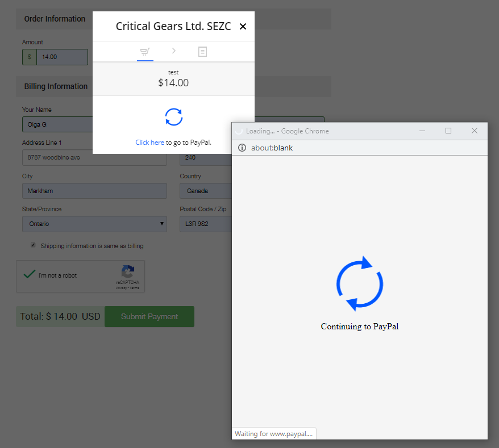Screen dimensions: 499x448
Task: Click the Chrome popup tab loading spinner
Action: click(x=239, y=131)
